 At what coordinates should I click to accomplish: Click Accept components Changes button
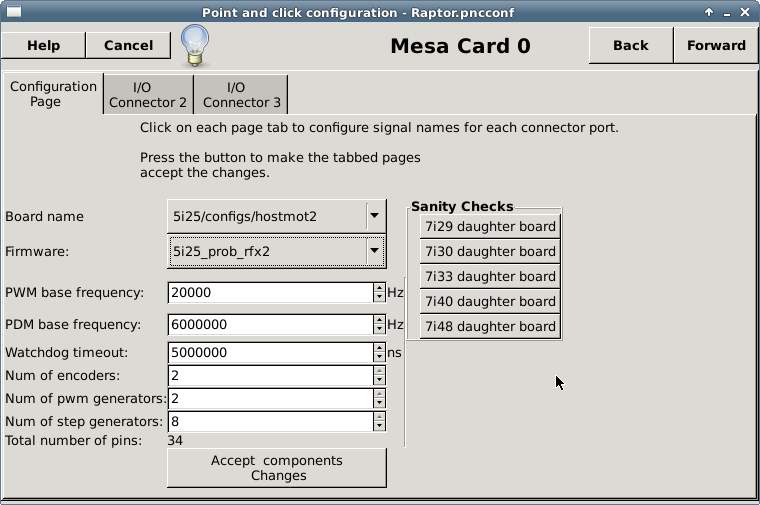pyautogui.click(x=277, y=468)
